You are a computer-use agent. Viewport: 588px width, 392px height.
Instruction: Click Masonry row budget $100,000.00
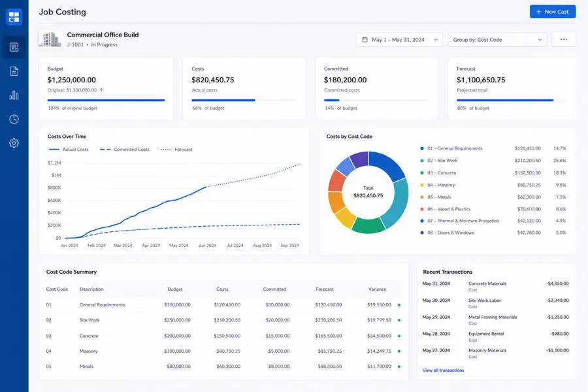pyautogui.click(x=177, y=351)
